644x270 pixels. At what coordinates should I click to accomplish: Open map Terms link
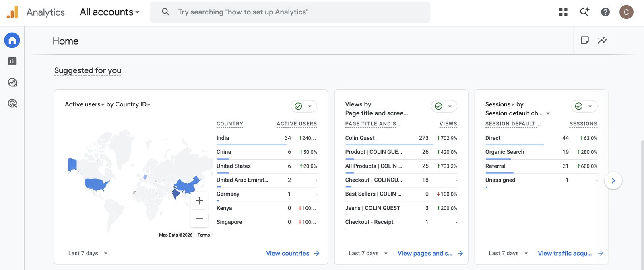point(204,235)
